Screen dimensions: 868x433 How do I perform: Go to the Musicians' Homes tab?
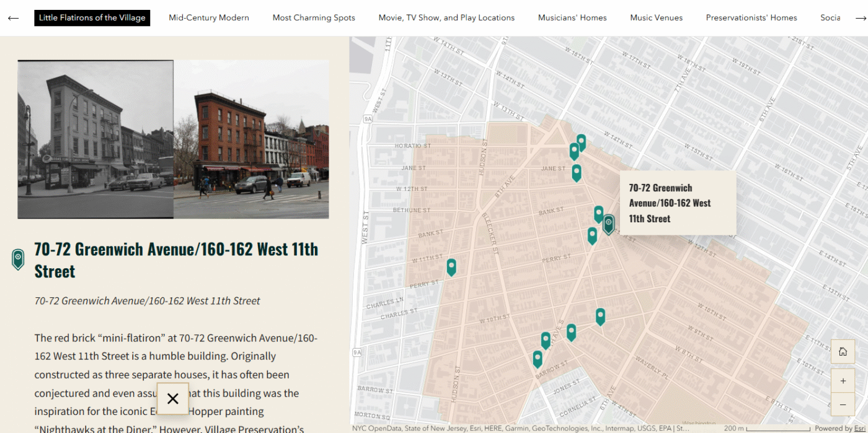572,18
